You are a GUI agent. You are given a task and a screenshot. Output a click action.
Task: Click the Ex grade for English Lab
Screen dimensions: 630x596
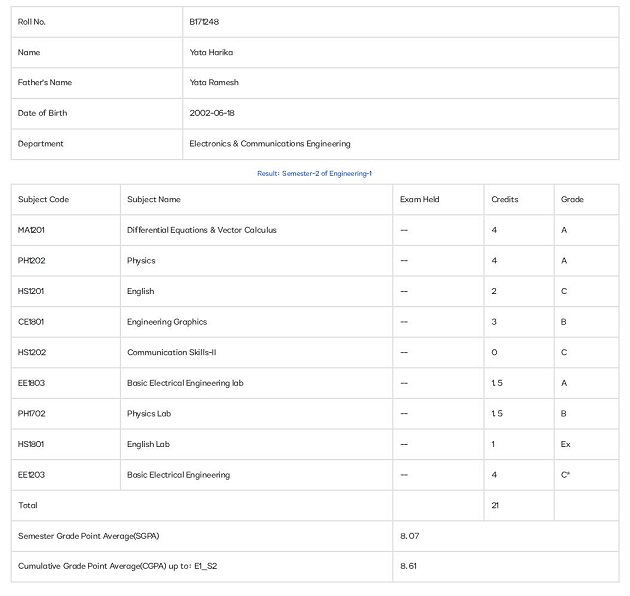(565, 444)
